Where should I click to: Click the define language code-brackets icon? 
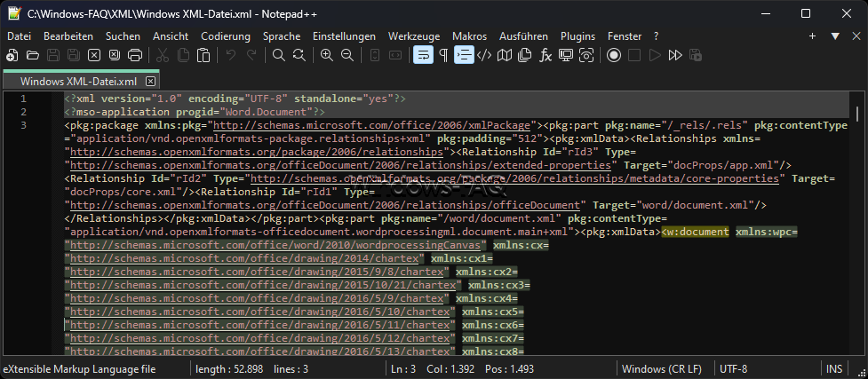pyautogui.click(x=484, y=55)
